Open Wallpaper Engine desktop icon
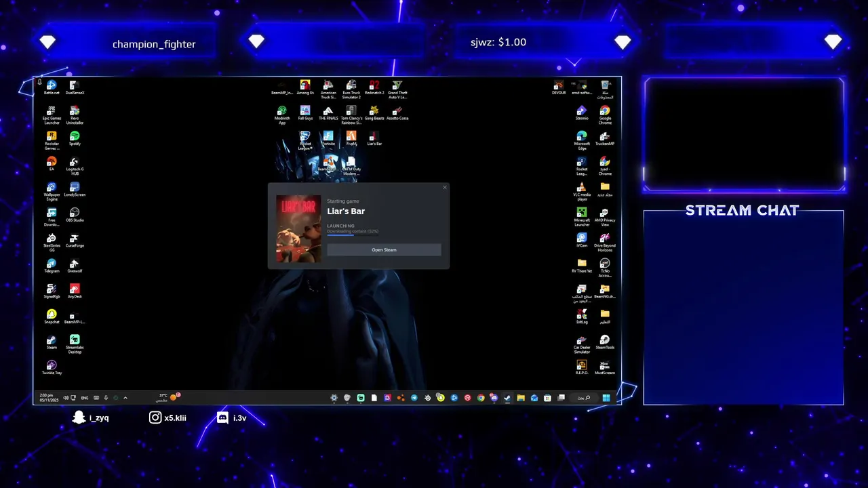The height and width of the screenshot is (488, 868). coord(52,191)
